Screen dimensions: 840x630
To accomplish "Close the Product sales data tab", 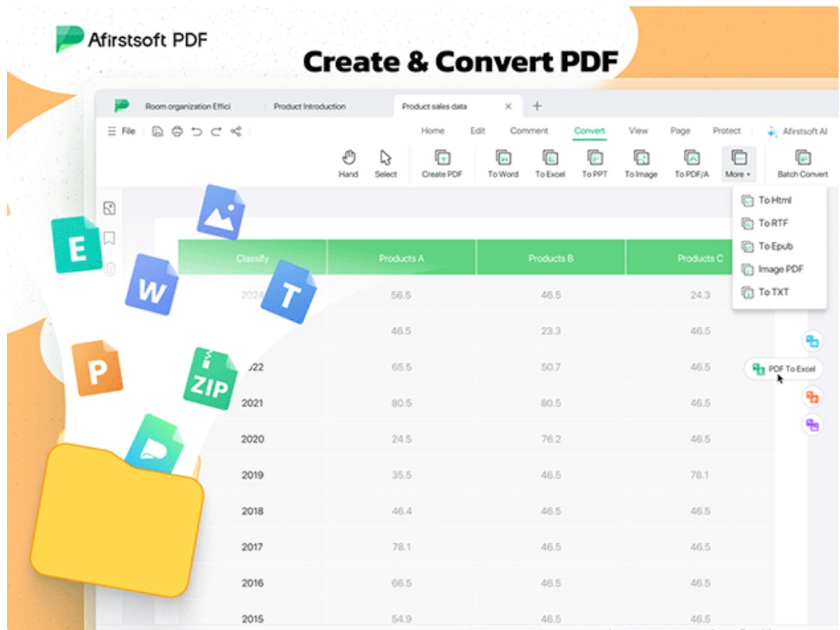I will click(508, 106).
